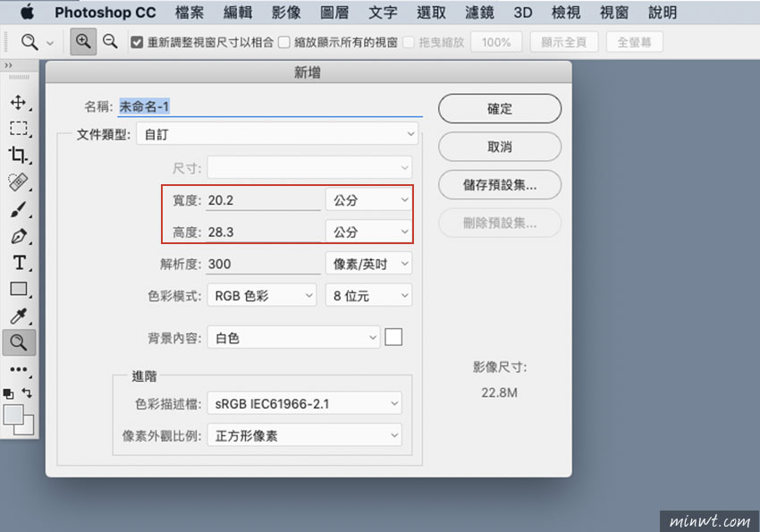Image resolution: width=760 pixels, height=532 pixels.
Task: Open the 檢視 menu
Action: click(x=566, y=13)
